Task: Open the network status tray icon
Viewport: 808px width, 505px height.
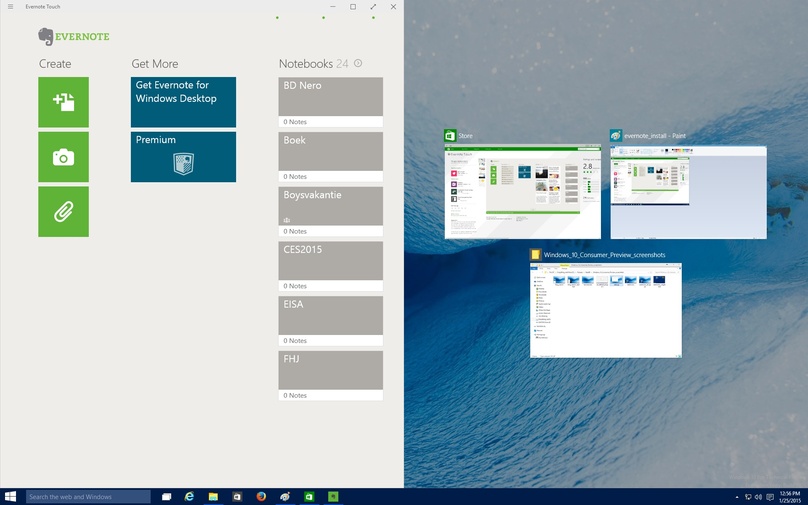Action: 748,497
